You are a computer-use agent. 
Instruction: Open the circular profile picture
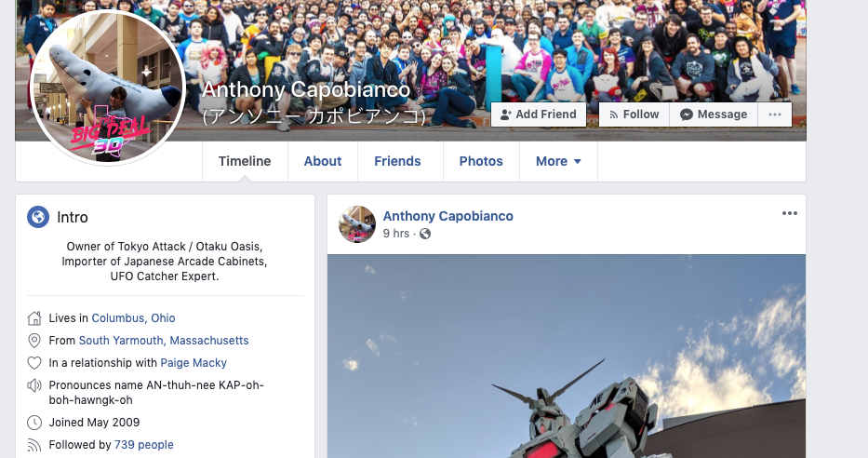pyautogui.click(x=107, y=88)
